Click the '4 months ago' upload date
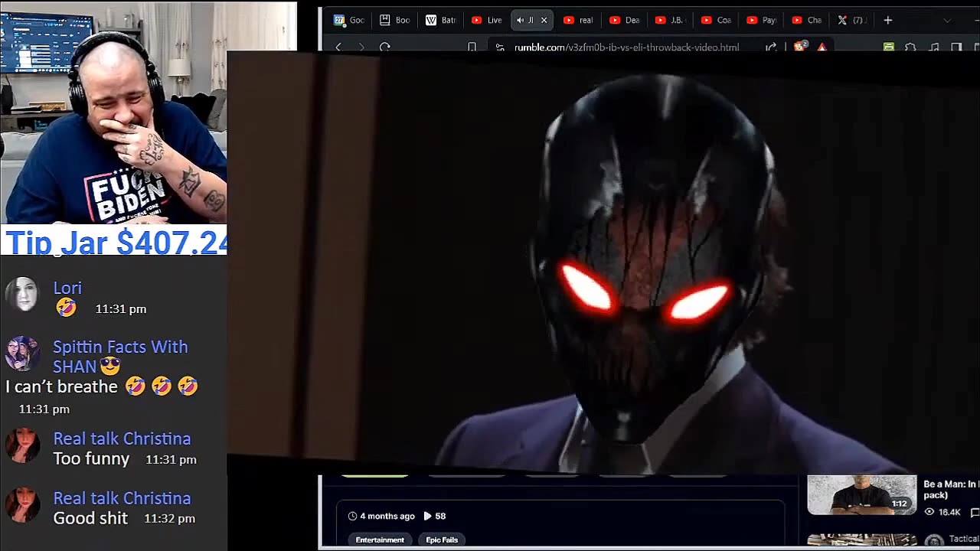The height and width of the screenshot is (551, 980). coord(381,516)
